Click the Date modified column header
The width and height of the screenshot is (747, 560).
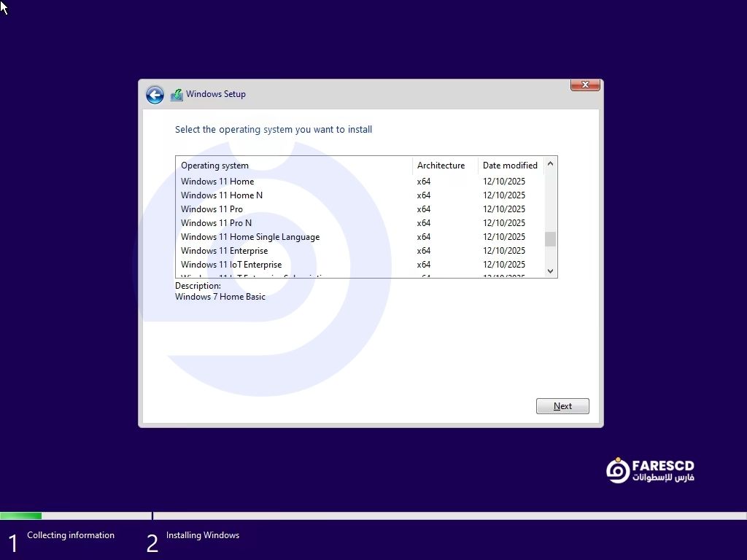510,166
